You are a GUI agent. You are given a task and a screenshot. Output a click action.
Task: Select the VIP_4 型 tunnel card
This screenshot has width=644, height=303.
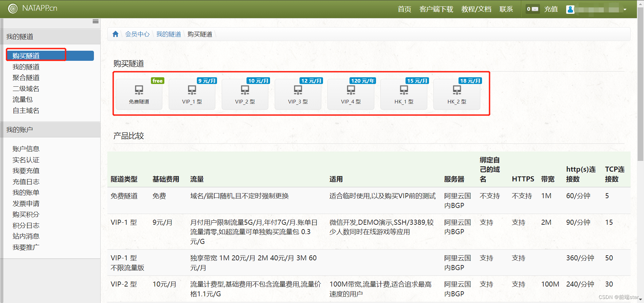click(351, 94)
